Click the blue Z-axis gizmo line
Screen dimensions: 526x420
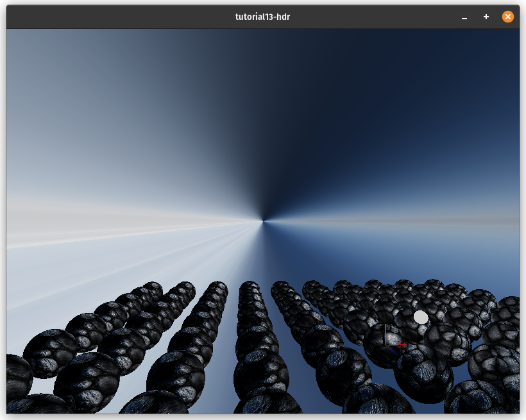[390, 349]
